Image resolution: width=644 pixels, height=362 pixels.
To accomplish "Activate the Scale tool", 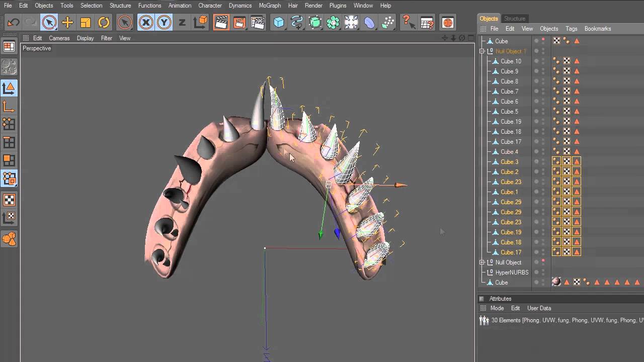I will click(86, 23).
